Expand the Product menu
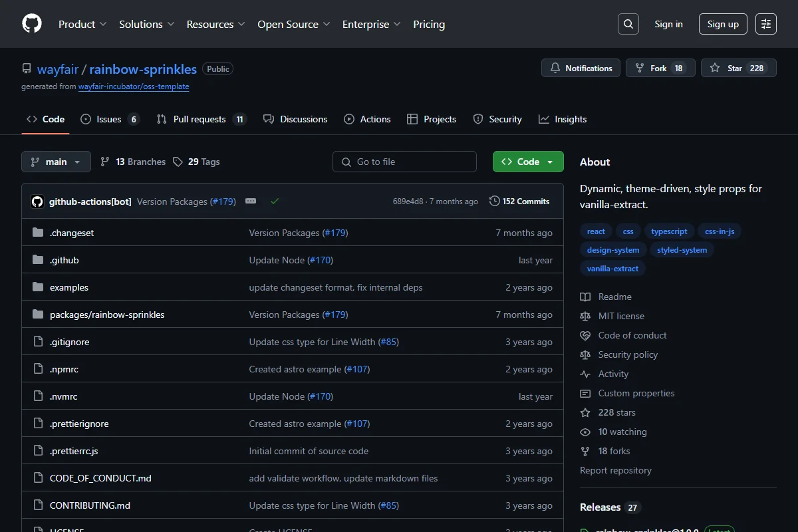Viewport: 798px width, 532px height. coord(82,24)
